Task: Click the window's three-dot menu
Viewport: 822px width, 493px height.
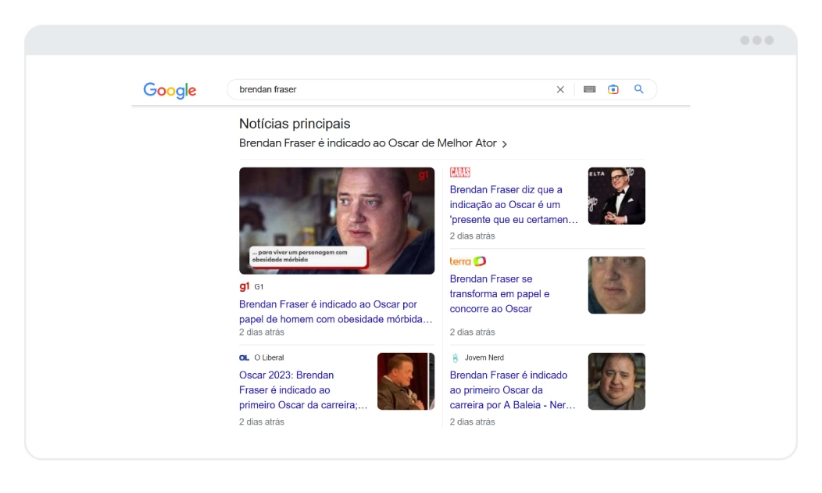Action: click(x=757, y=40)
